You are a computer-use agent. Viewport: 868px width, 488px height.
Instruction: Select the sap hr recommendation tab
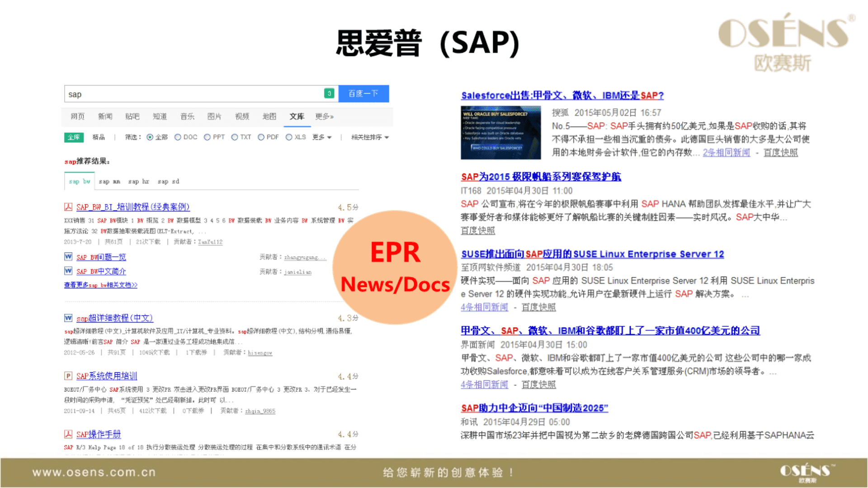coord(139,181)
